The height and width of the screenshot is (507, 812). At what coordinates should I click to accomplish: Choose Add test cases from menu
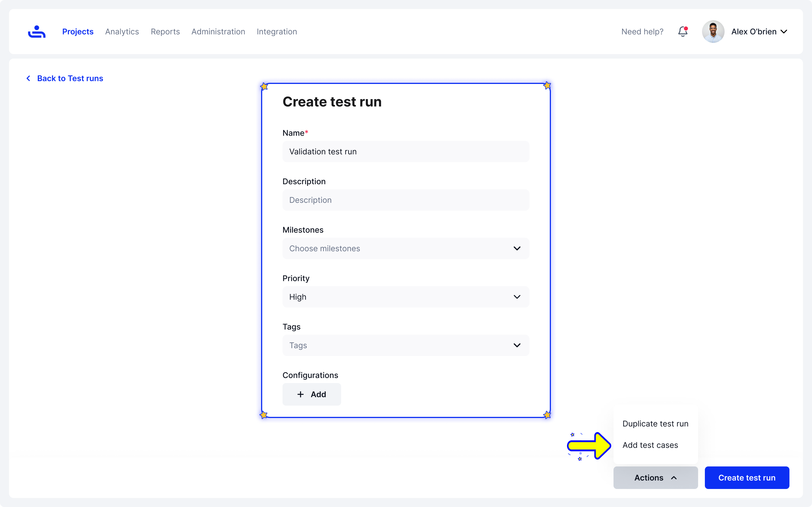click(650, 445)
